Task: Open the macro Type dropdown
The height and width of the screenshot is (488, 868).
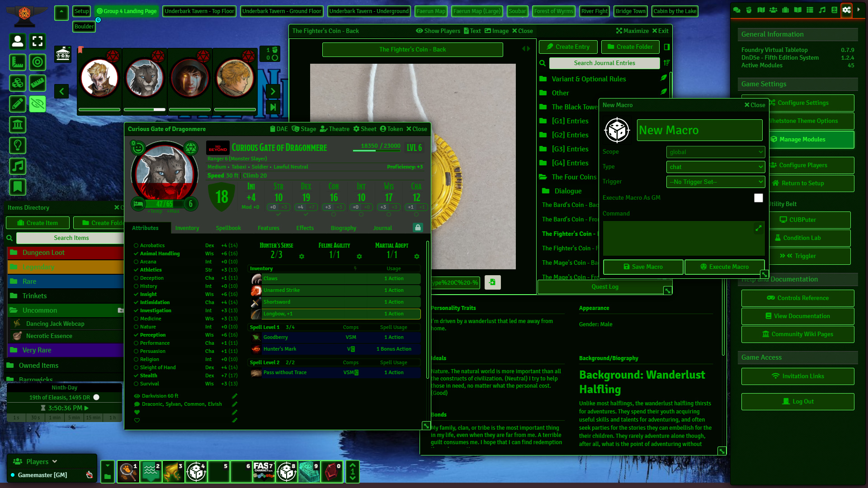Action: coord(715,167)
